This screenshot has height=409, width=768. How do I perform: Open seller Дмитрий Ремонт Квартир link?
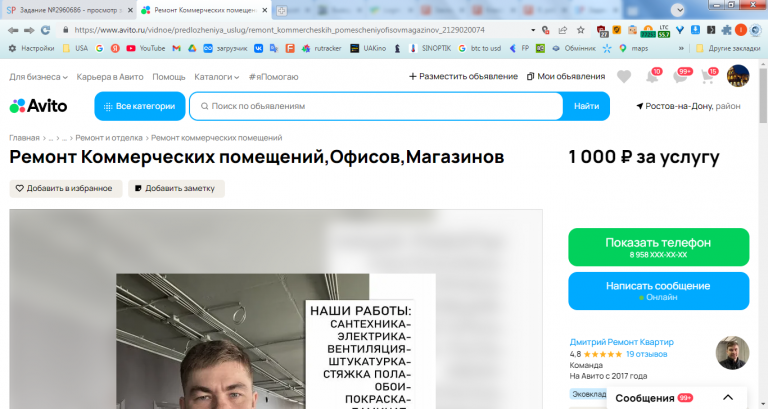pos(622,342)
